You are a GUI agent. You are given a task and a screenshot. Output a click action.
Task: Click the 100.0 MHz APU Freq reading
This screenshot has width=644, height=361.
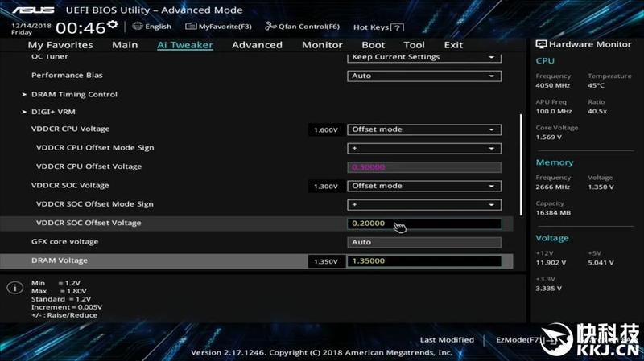click(554, 111)
